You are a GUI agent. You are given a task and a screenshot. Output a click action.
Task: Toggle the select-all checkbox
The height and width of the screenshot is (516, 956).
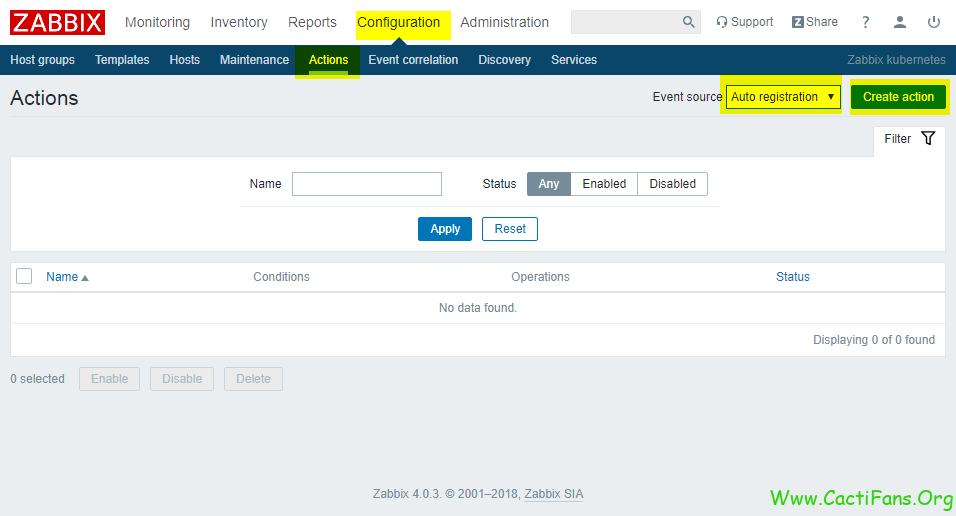point(24,276)
